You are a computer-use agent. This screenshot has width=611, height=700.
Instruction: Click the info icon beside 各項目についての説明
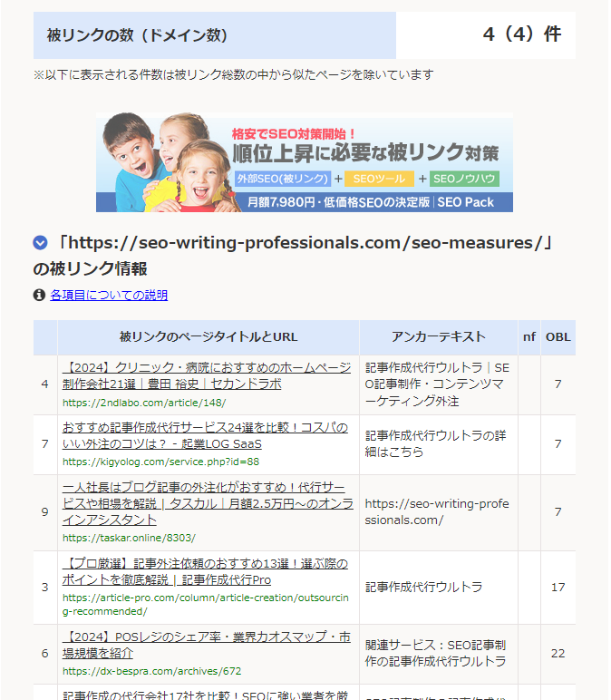click(39, 295)
